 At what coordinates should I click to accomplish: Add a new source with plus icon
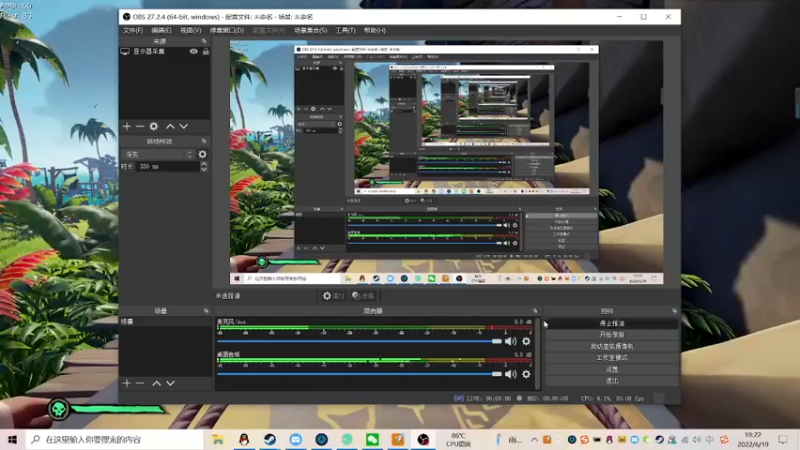[x=127, y=126]
